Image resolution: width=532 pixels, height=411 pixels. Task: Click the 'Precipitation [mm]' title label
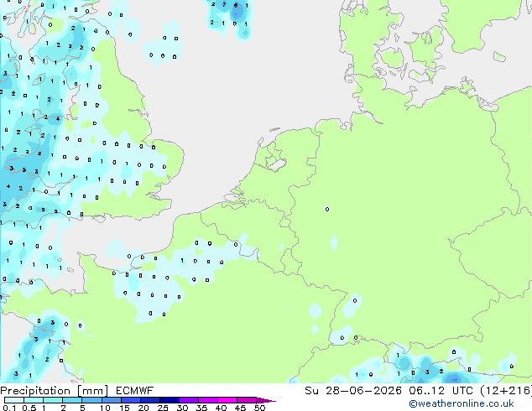(x=54, y=391)
